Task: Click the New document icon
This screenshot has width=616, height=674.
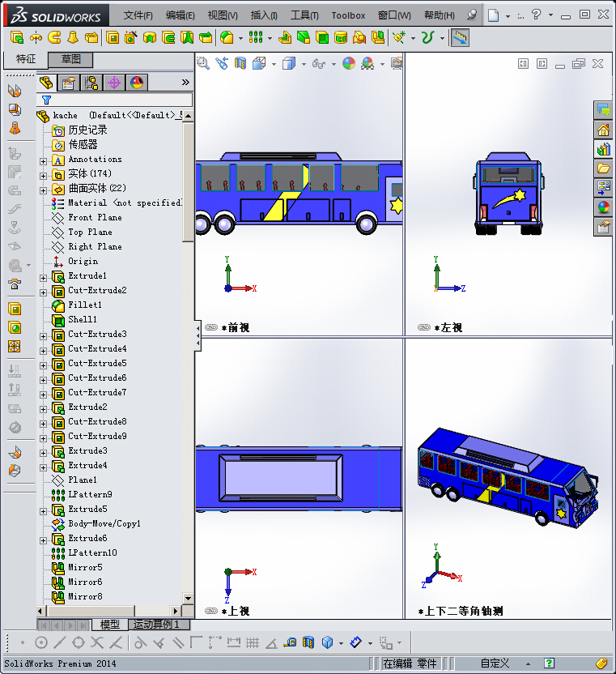Action: pyautogui.click(x=494, y=16)
